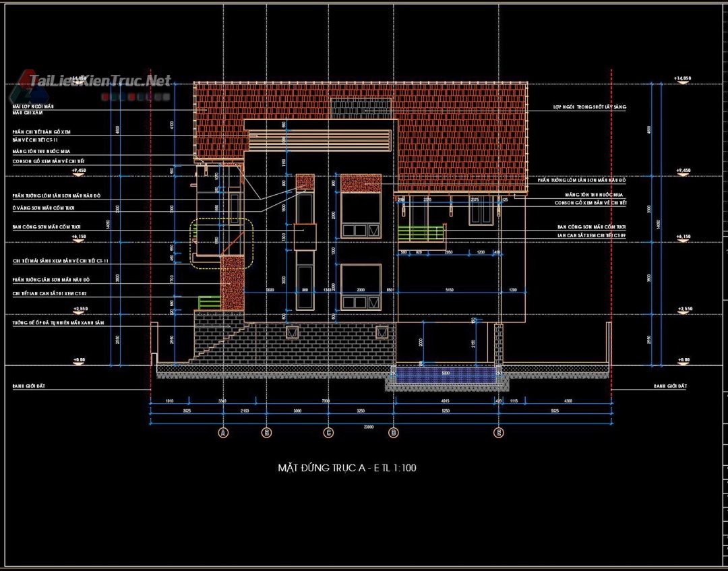The width and height of the screenshot is (728, 571).
Task: Click the TƯỜNG ĐẾ ỐP ĐÁ TỰ NHIÊN annotation
Action: pos(58,324)
